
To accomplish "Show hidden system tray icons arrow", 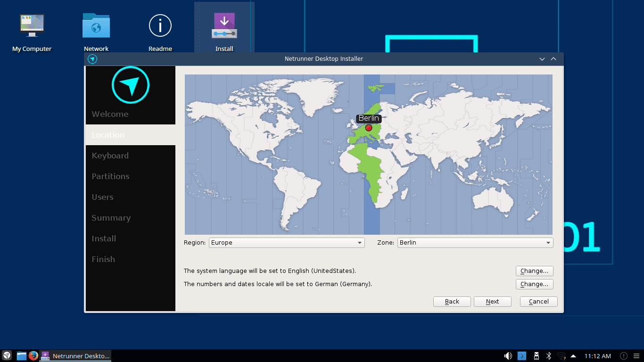I will pos(573,356).
